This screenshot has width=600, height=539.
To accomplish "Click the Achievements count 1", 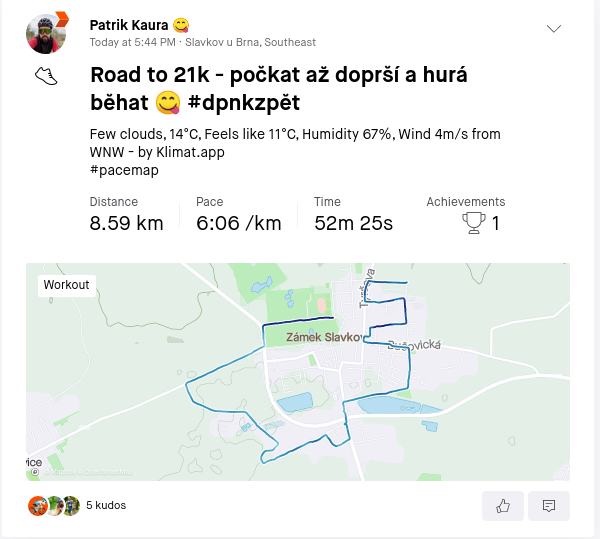I will pos(496,223).
